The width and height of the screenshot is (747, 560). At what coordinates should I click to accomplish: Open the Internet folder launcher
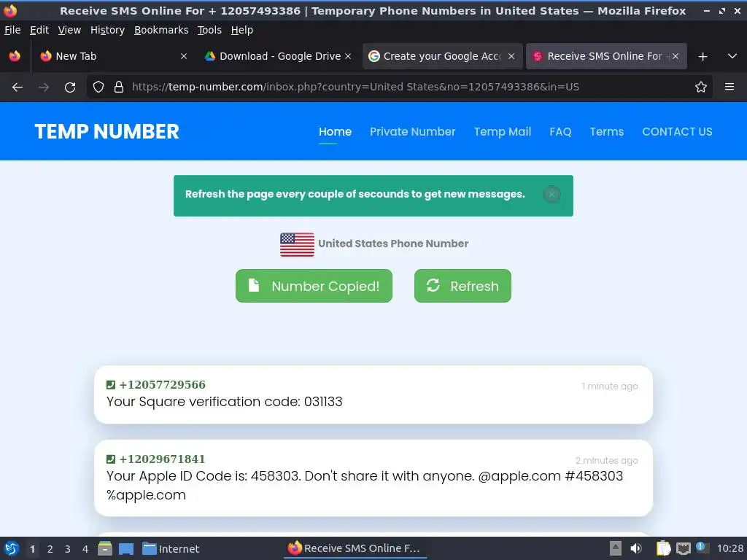[171, 549]
